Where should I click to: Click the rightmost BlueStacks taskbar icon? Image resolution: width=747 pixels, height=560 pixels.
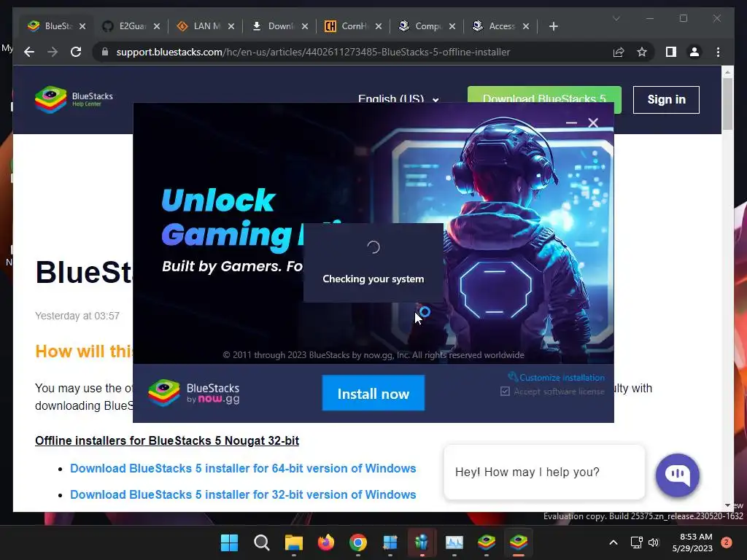click(x=519, y=542)
